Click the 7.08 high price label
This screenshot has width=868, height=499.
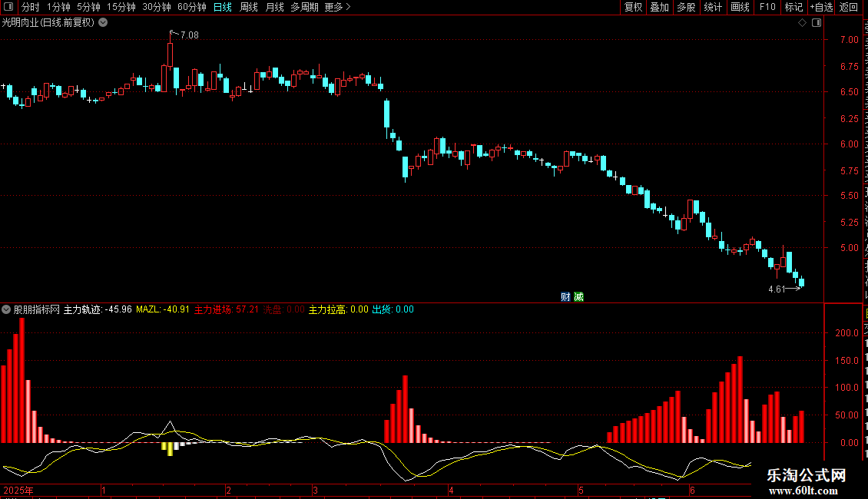coord(189,35)
